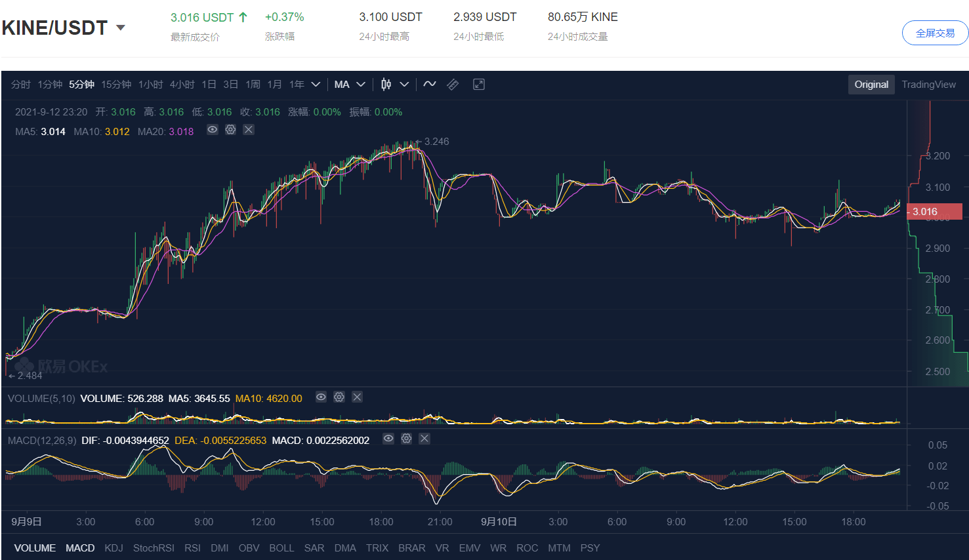
Task: Enable the DMI sub-indicator
Action: coord(220,548)
